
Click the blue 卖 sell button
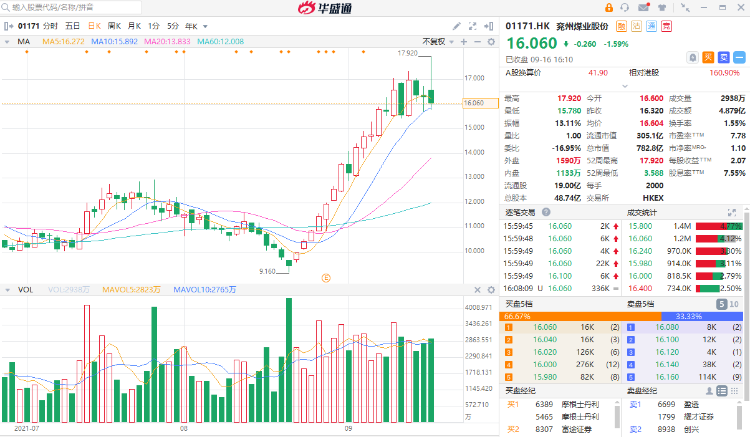point(724,58)
